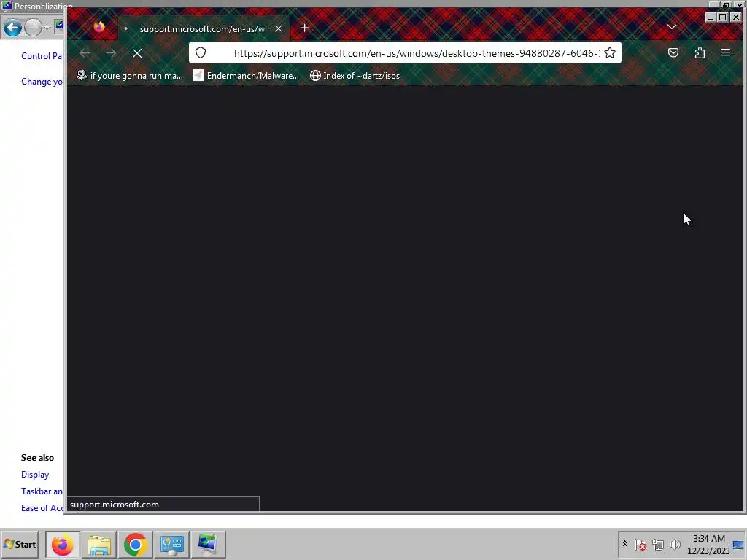Open 'if youre gonna run ma...' bookmark

click(130, 76)
